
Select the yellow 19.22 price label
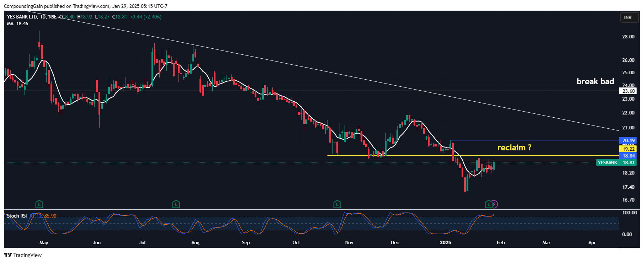point(629,149)
